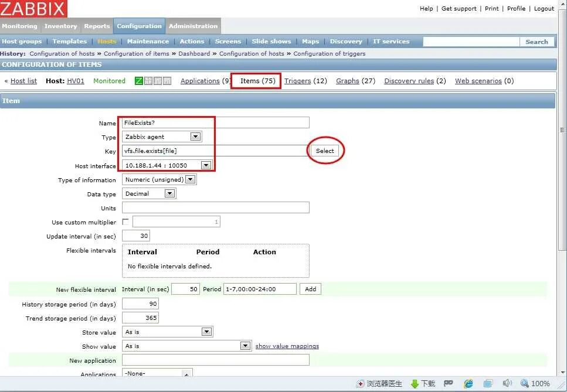Select the Configuration tab
Image resolution: width=567 pixels, height=392 pixels.
coord(139,26)
